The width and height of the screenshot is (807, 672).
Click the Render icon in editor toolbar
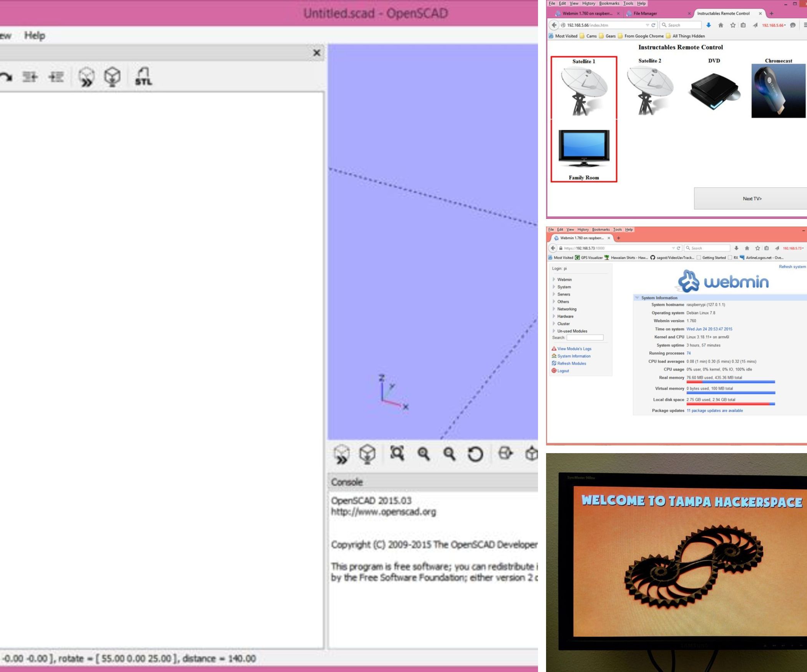(x=112, y=77)
